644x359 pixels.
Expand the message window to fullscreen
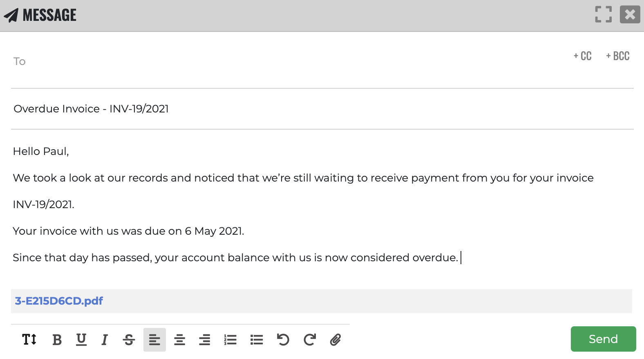(603, 14)
